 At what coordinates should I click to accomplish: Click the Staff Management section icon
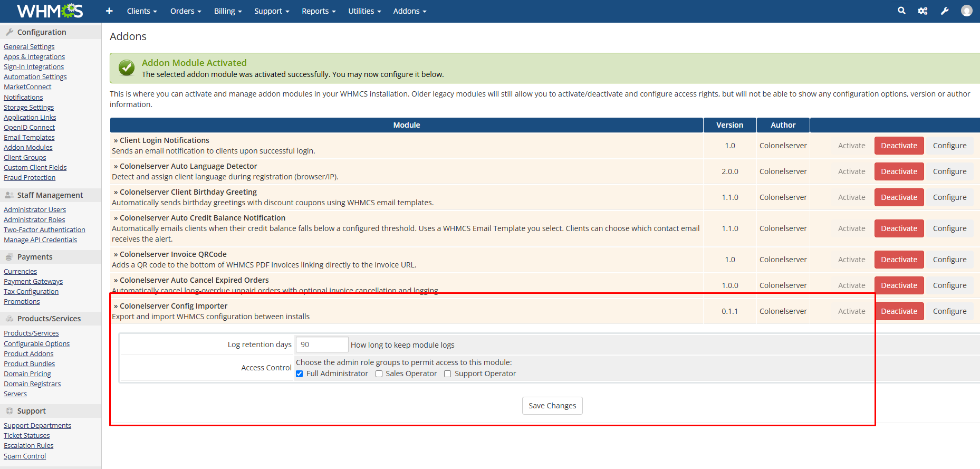(9, 195)
